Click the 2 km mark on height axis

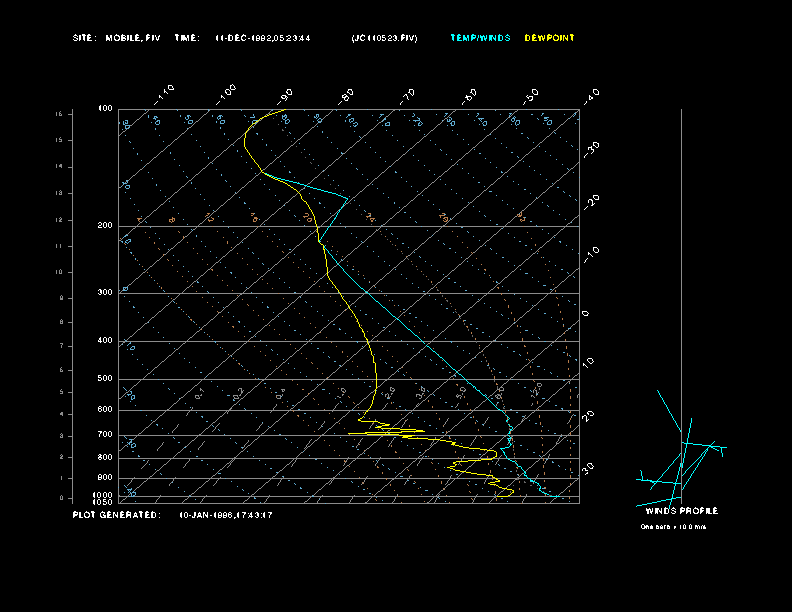[x=62, y=457]
